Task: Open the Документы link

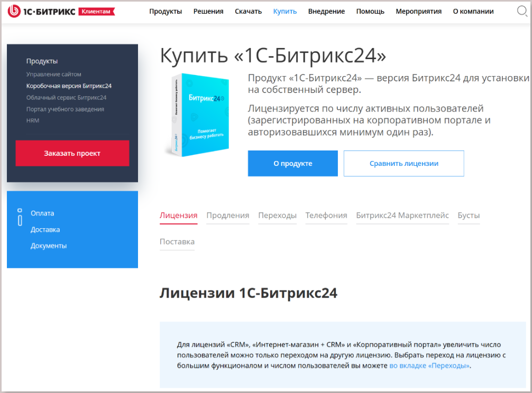Action: 49,246
